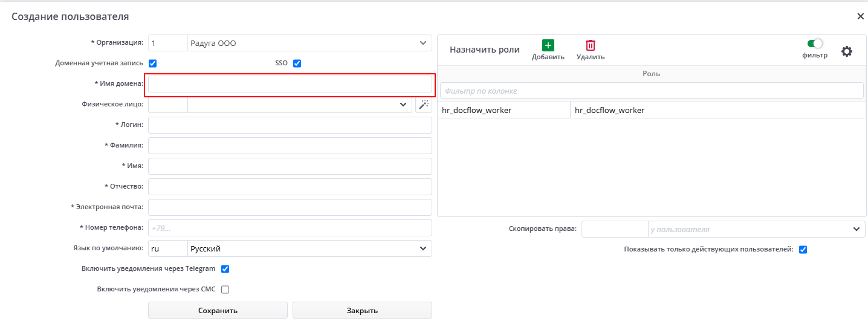Expand the Организация dropdown
This screenshot has width=868, height=321.
[423, 43]
